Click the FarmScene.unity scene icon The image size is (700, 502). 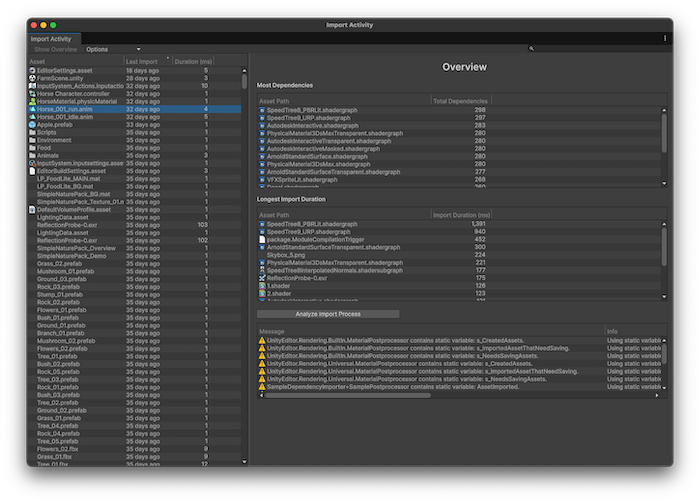pyautogui.click(x=32, y=78)
